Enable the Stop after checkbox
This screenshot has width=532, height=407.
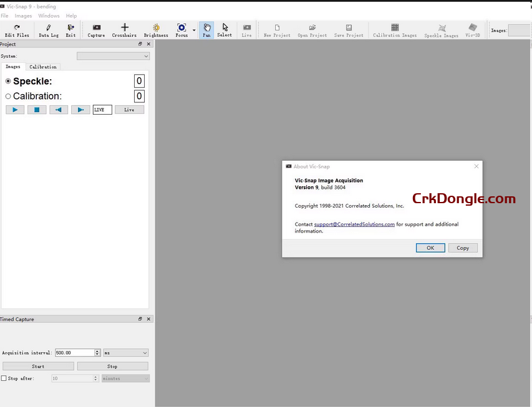click(4, 378)
